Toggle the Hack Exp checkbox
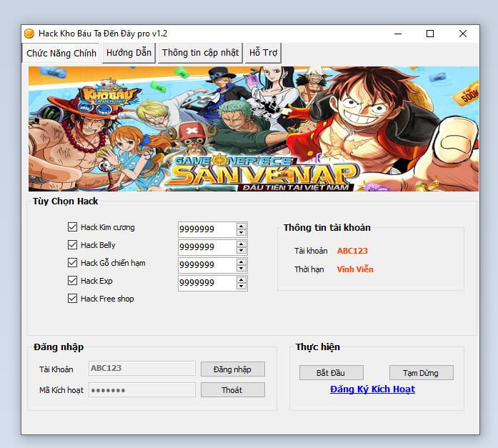 click(x=72, y=281)
